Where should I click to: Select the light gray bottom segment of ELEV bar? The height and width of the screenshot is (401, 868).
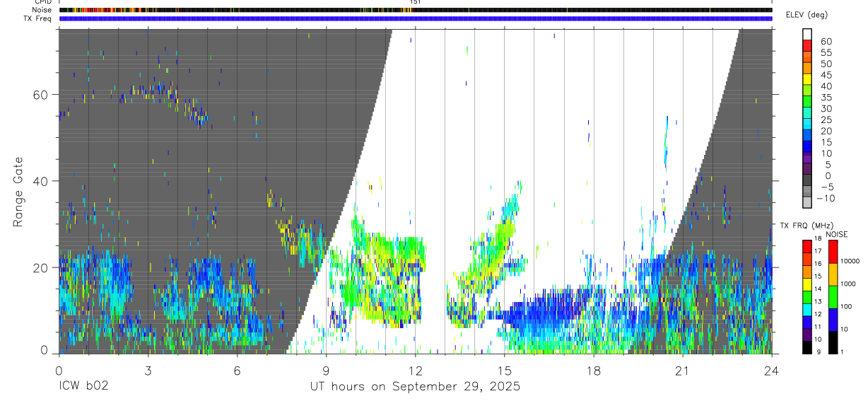click(807, 202)
